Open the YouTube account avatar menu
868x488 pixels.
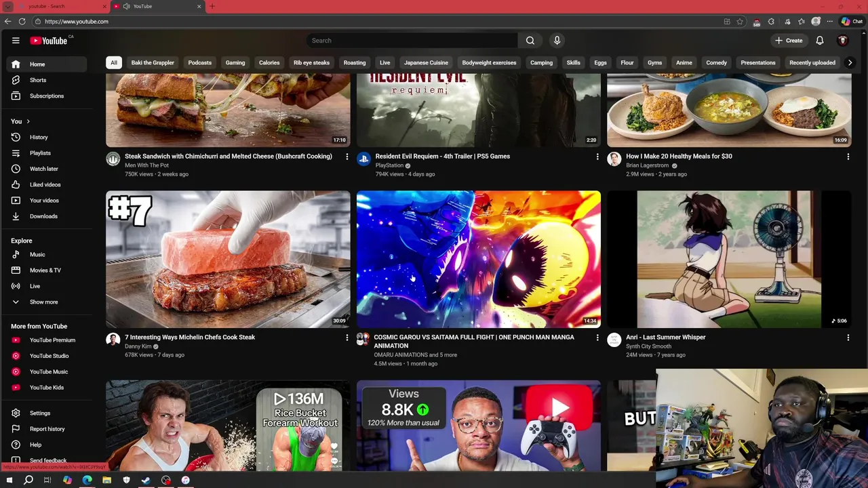(x=843, y=41)
